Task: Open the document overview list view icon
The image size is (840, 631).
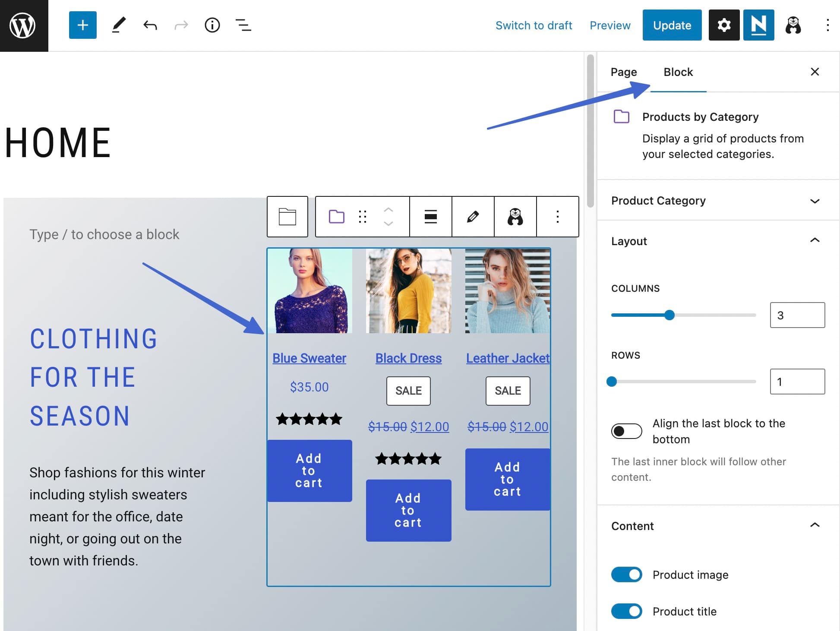Action: (243, 25)
